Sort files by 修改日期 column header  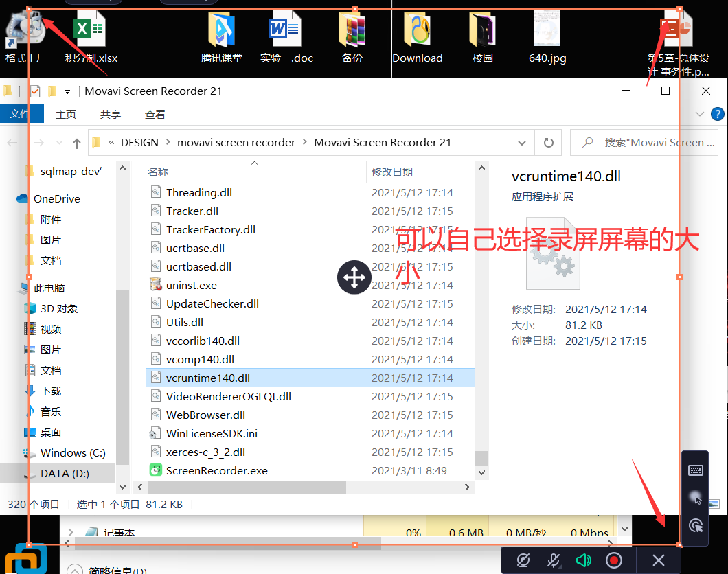tap(392, 172)
